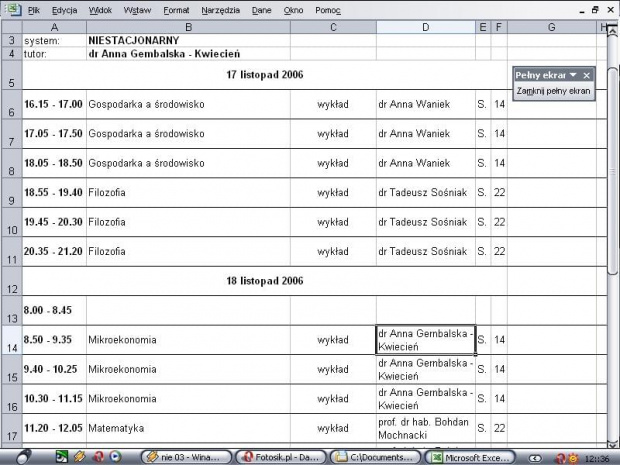620x465 pixels.
Task: Click Zamknij pełny ekran button
Action: (553, 91)
